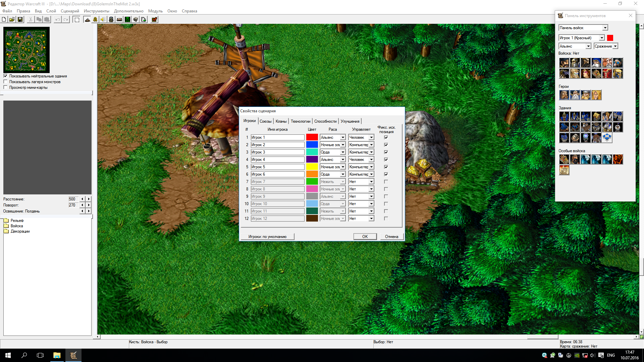Enable Show creep camps checkbox

[x=5, y=82]
